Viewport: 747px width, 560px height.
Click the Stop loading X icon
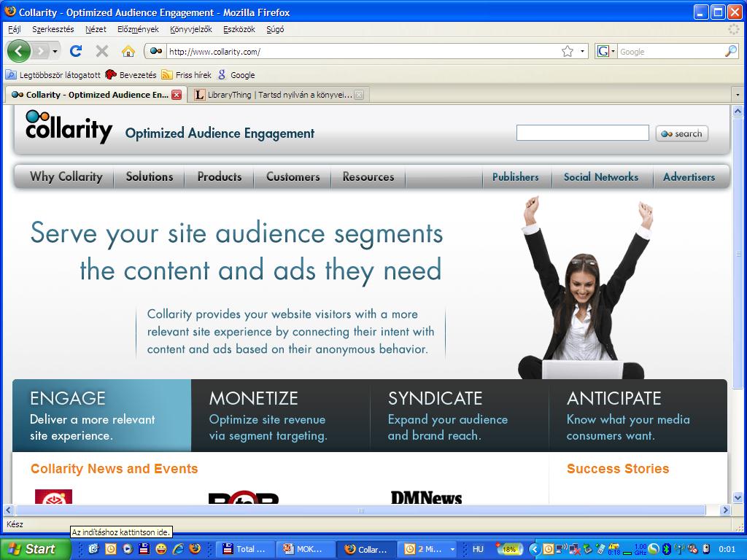[x=101, y=51]
